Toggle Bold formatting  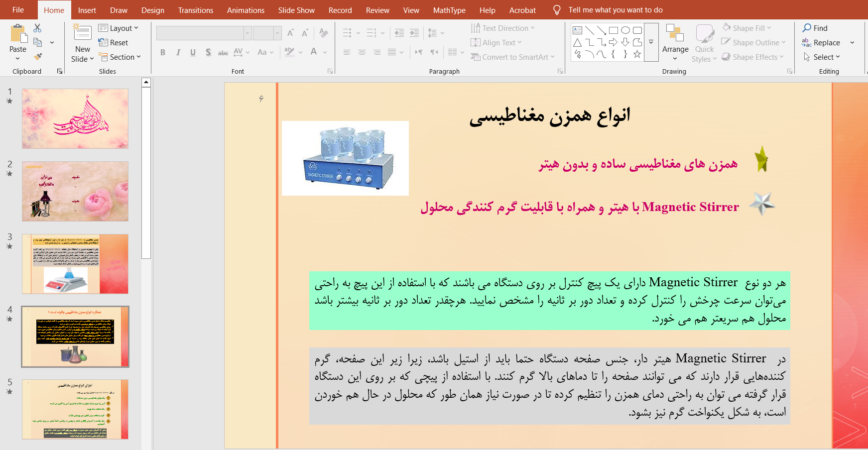pos(163,52)
